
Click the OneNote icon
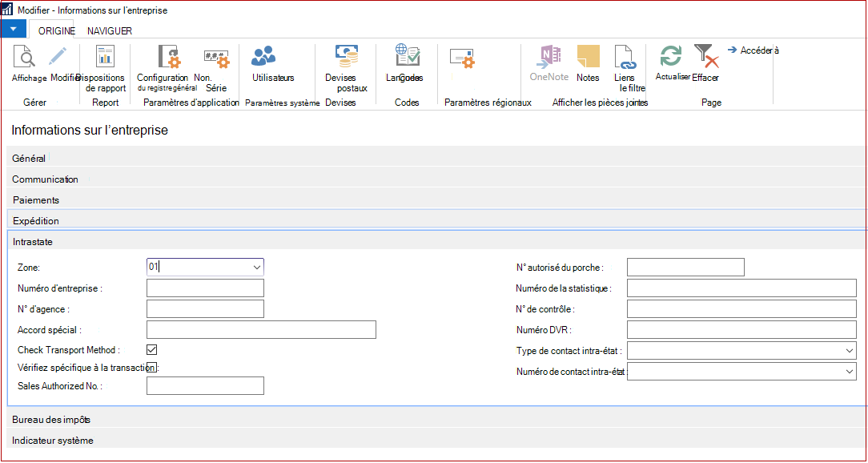point(549,57)
